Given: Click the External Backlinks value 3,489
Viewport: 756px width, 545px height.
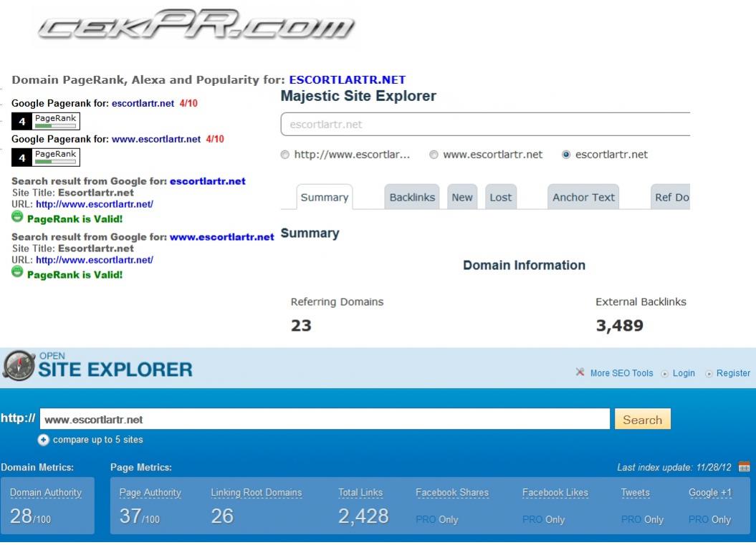Looking at the screenshot, I should [620, 326].
